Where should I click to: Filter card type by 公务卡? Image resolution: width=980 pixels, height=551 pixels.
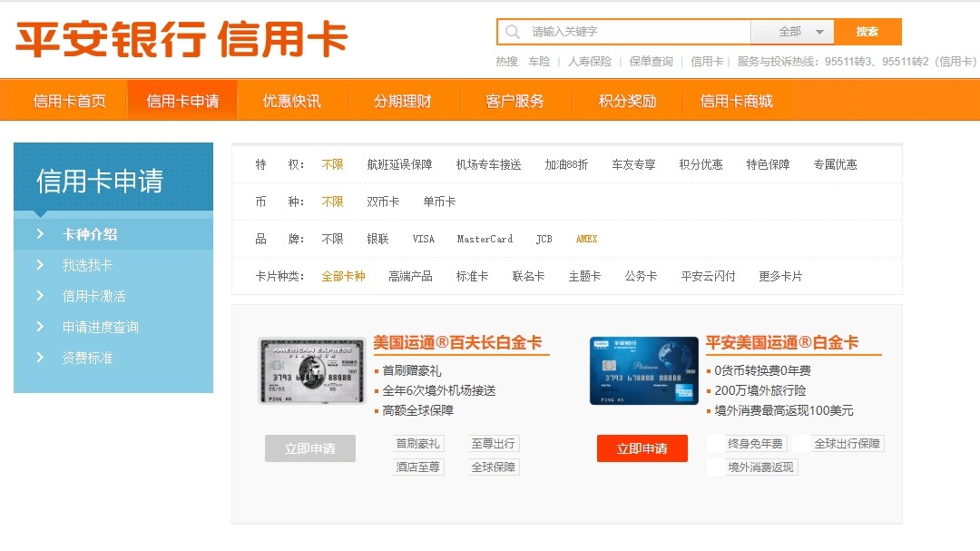641,276
